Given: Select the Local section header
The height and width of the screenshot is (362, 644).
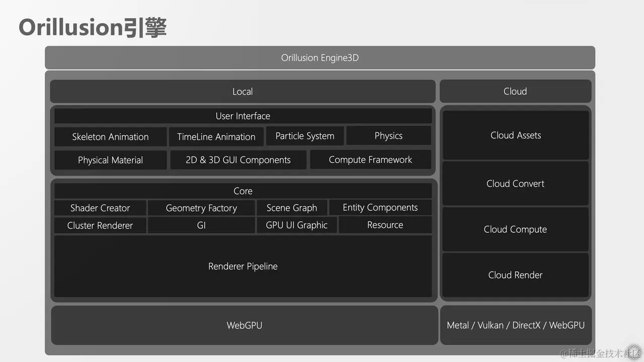Looking at the screenshot, I should point(243,92).
